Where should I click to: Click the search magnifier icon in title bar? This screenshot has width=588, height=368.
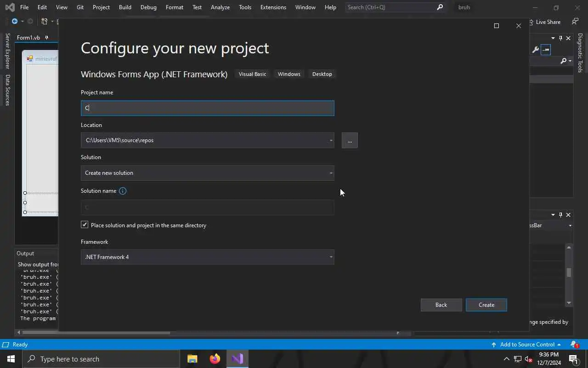pyautogui.click(x=440, y=7)
